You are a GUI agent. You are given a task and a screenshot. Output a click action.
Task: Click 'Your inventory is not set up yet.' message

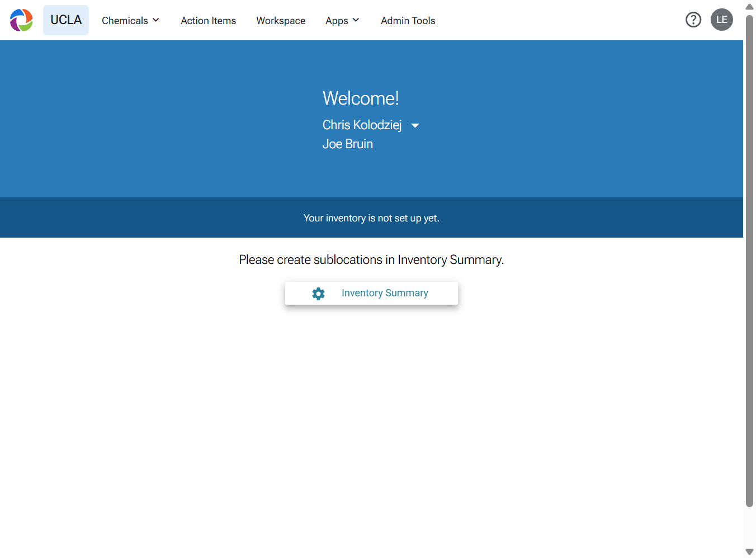[371, 218]
